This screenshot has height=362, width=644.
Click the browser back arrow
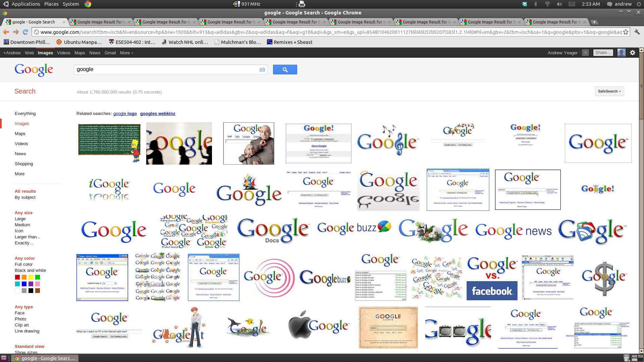click(x=6, y=32)
